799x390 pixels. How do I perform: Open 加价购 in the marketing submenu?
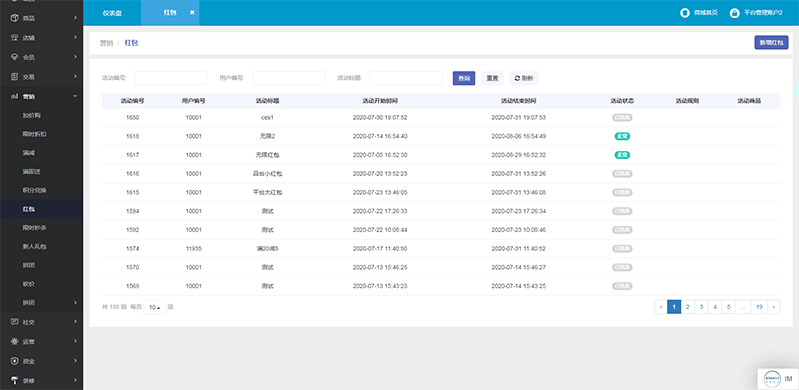(32, 115)
